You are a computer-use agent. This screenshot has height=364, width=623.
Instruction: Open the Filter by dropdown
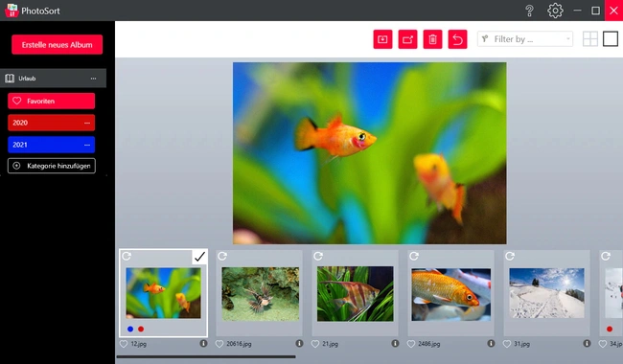[x=525, y=39]
